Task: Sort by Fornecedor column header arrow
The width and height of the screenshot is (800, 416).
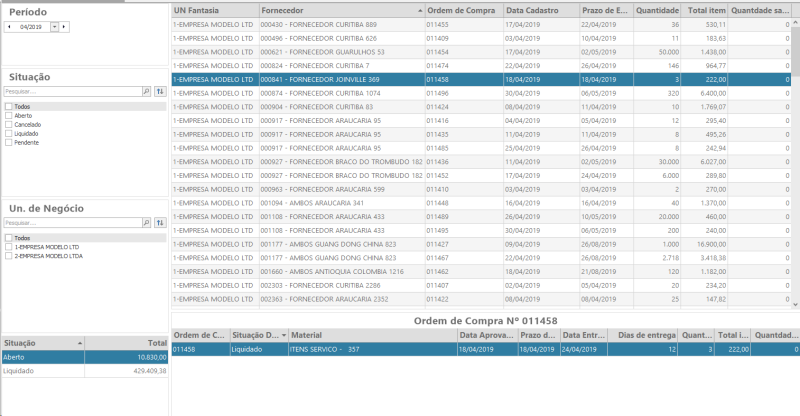Action: pos(420,11)
